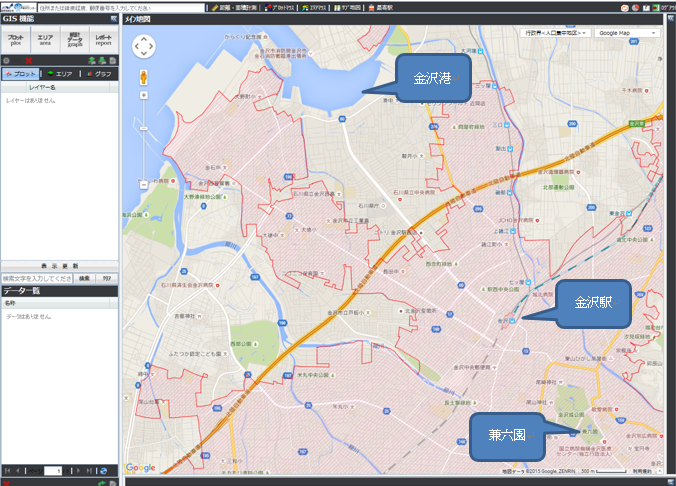Click the 検索 search button

pos(84,279)
